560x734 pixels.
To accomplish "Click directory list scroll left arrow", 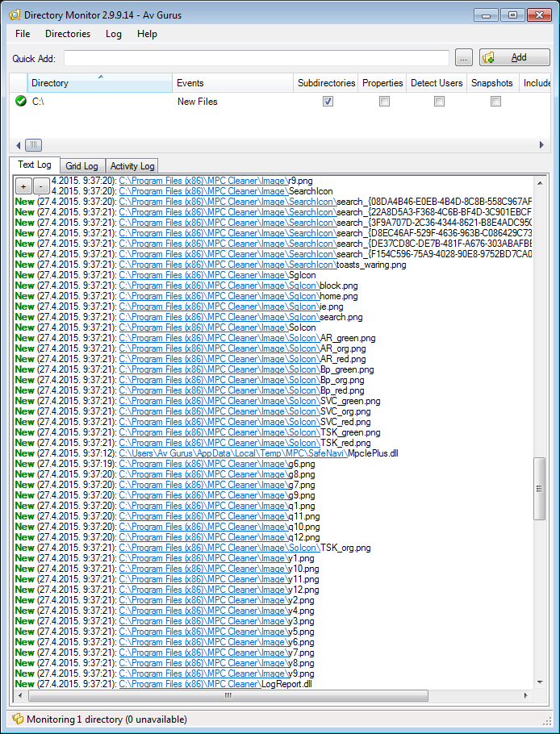I will [x=18, y=145].
